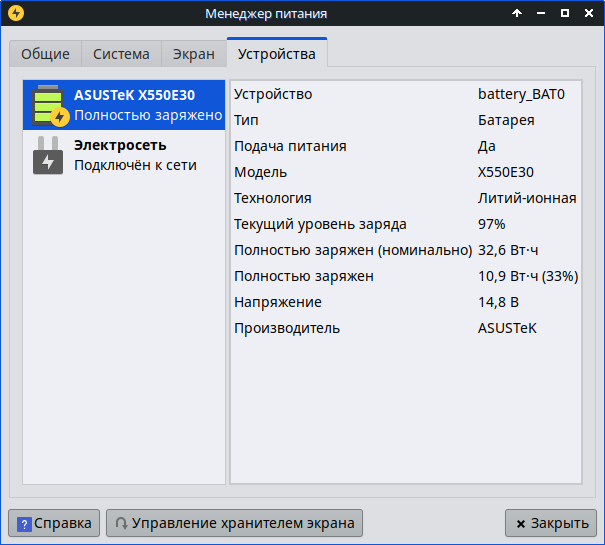Select the ASUSTeK X550E30 device name
Image resolution: width=605 pixels, height=545 pixels.
[134, 95]
